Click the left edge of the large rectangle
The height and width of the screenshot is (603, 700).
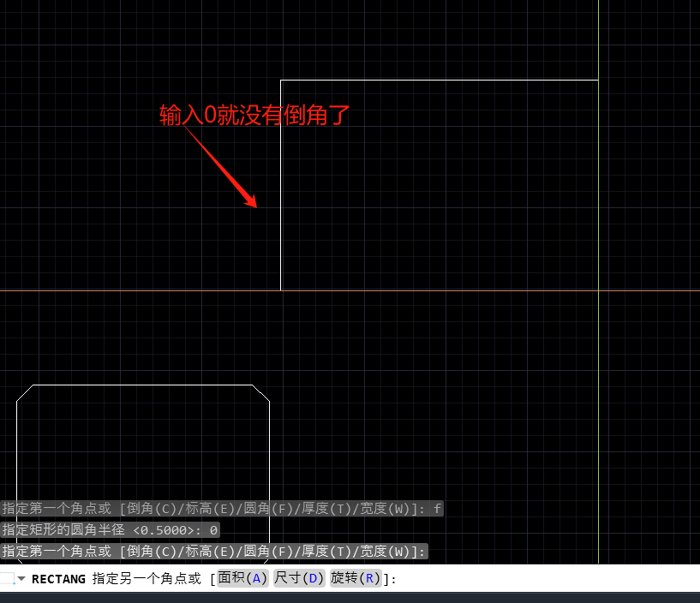coord(281,185)
